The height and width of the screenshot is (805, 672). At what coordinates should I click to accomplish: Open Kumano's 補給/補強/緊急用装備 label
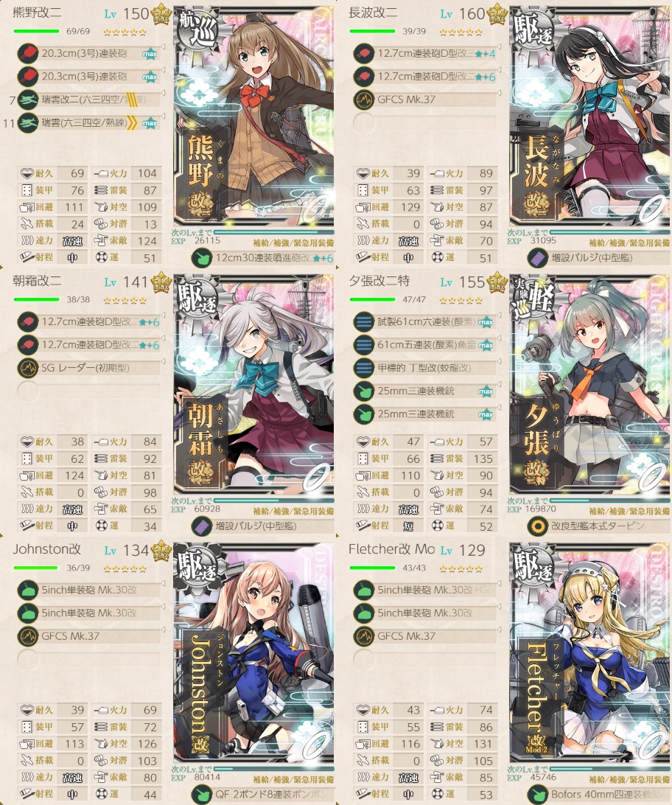point(293,243)
